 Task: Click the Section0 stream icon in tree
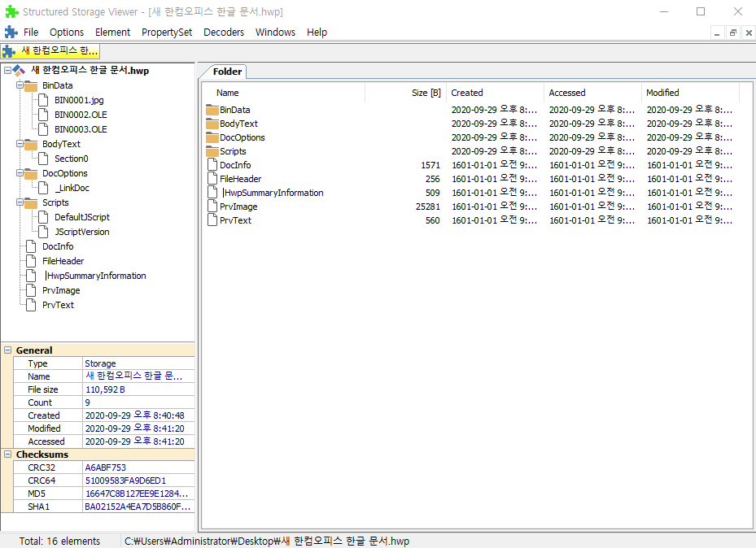(x=43, y=159)
